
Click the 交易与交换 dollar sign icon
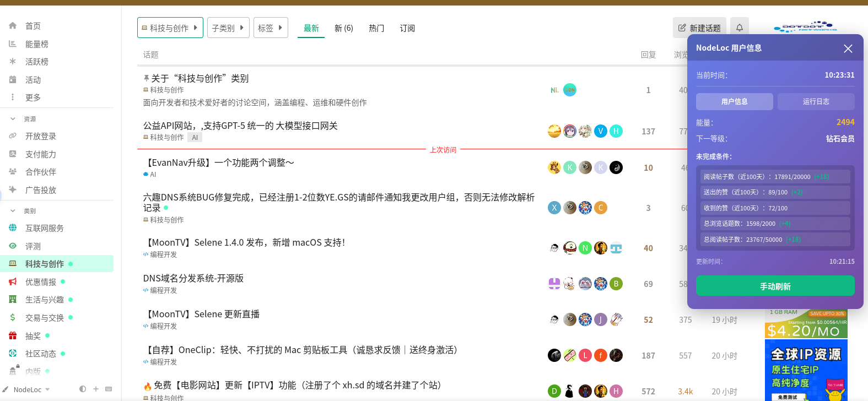13,318
